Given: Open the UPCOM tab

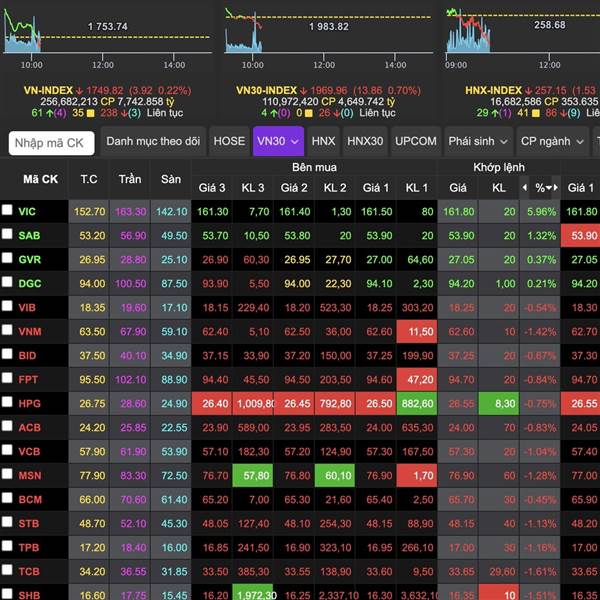Looking at the screenshot, I should point(416,141).
